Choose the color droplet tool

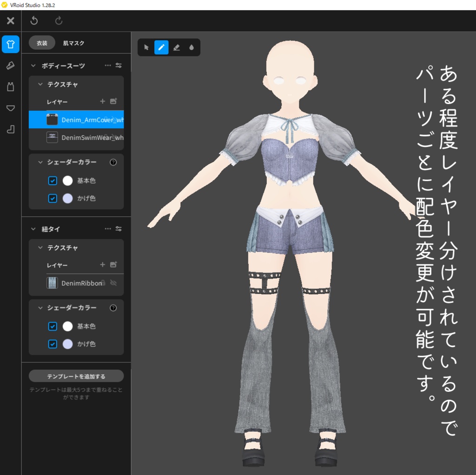coord(192,47)
